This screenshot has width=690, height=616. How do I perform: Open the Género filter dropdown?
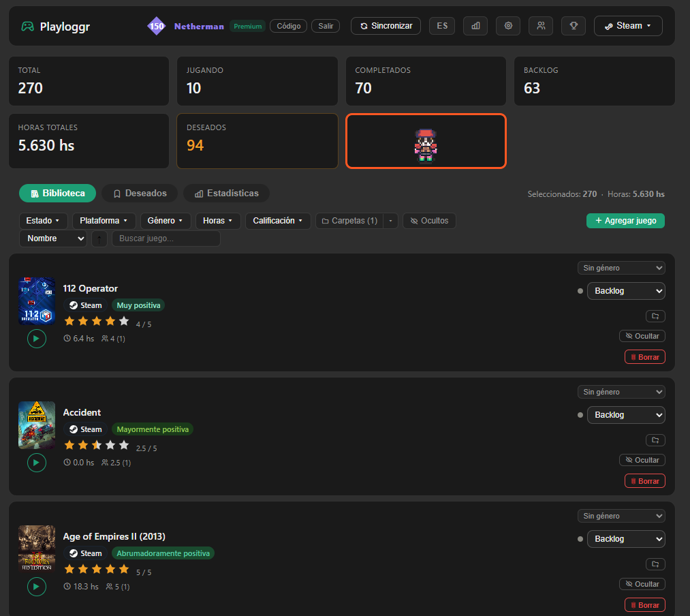(165, 221)
